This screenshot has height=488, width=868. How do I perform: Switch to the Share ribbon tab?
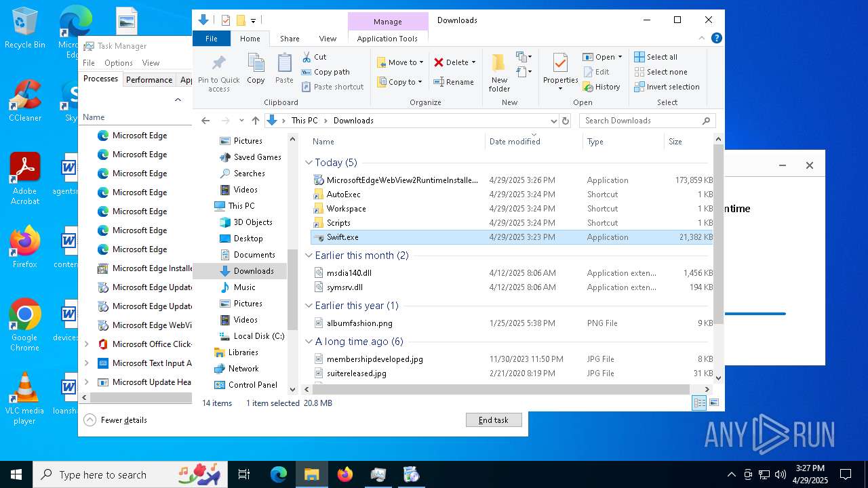click(290, 39)
